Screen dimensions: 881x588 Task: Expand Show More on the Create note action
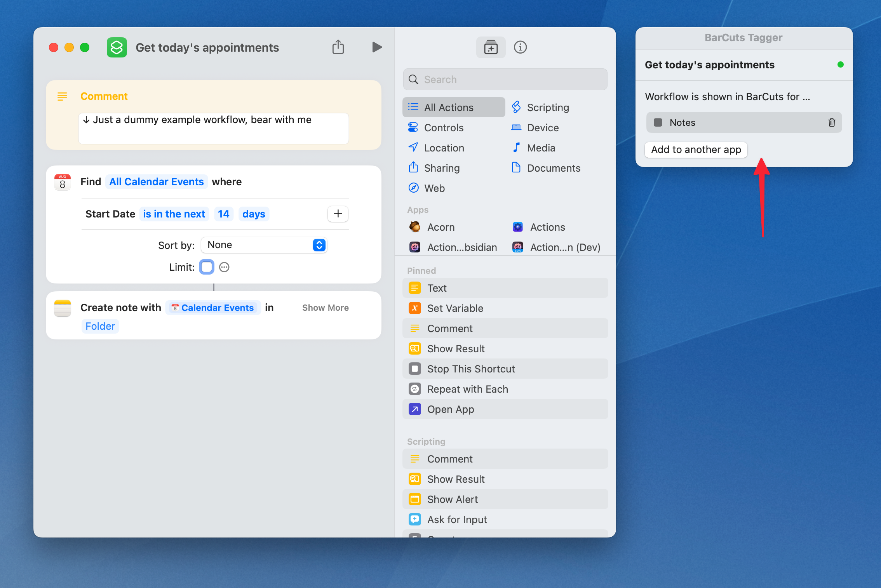click(325, 307)
